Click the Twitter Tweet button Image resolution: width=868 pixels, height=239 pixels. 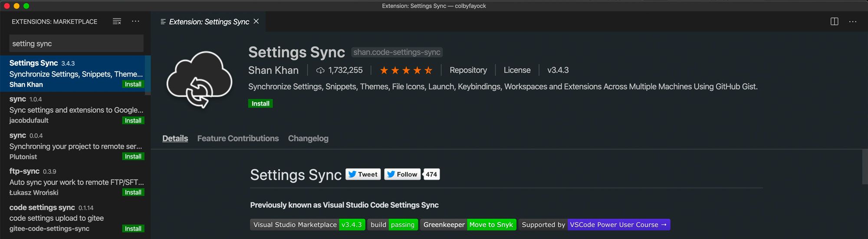363,174
